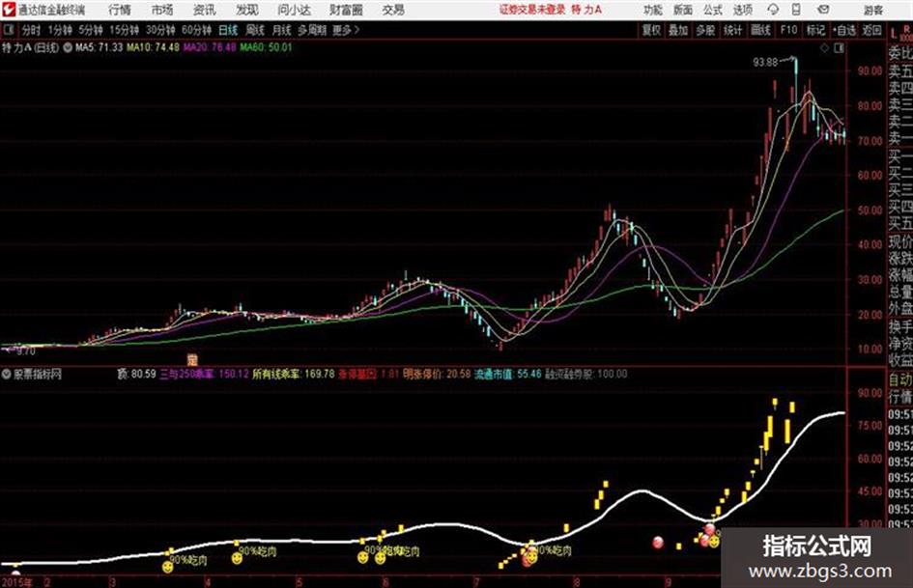The width and height of the screenshot is (913, 588).
Task: Switch to the 5分钟 period tab
Action: pos(90,30)
